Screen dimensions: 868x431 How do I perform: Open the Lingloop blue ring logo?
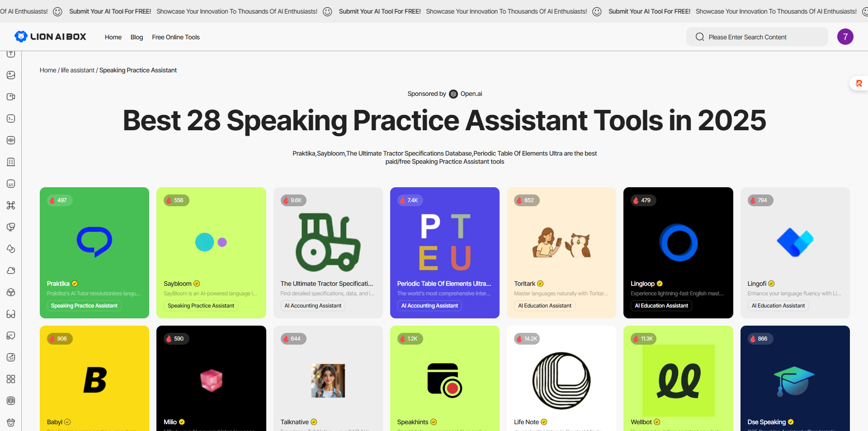(678, 242)
